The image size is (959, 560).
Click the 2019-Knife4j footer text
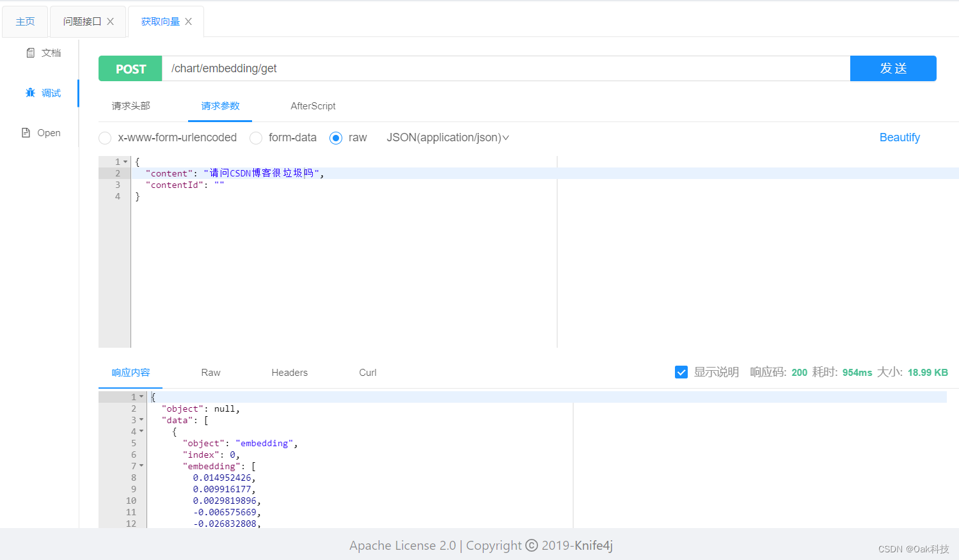pos(577,545)
